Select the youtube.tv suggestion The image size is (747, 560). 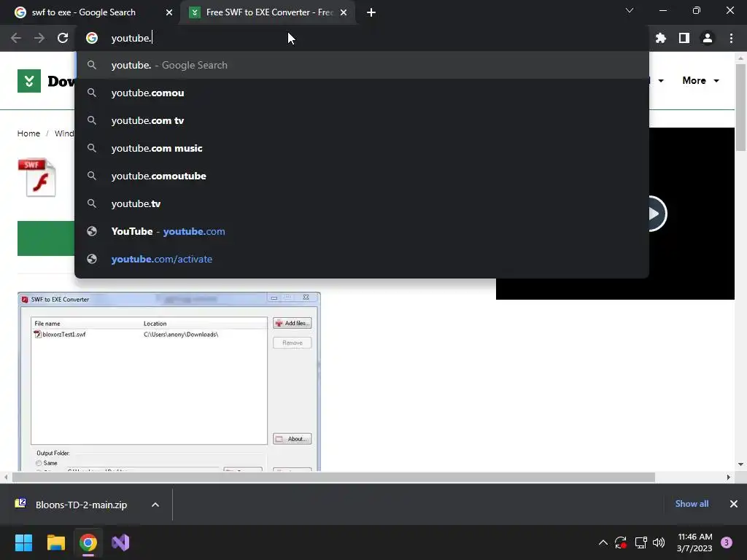pos(362,203)
